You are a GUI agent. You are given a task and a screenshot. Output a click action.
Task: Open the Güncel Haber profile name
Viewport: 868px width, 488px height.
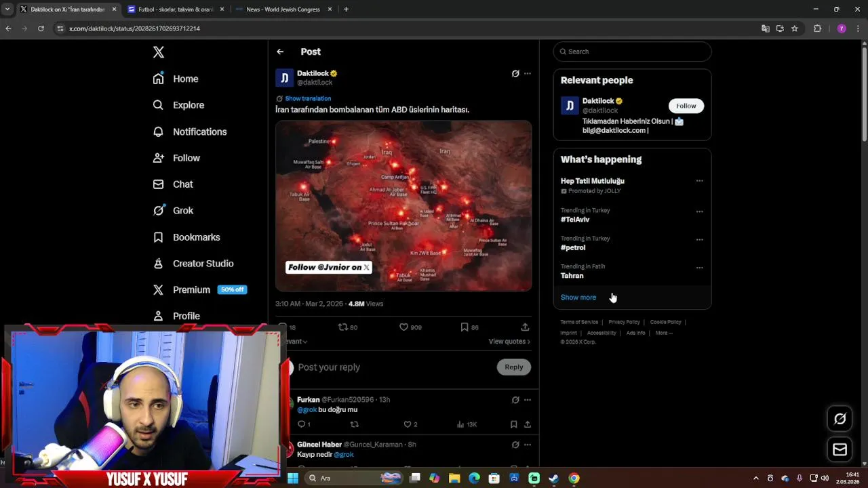click(x=319, y=445)
